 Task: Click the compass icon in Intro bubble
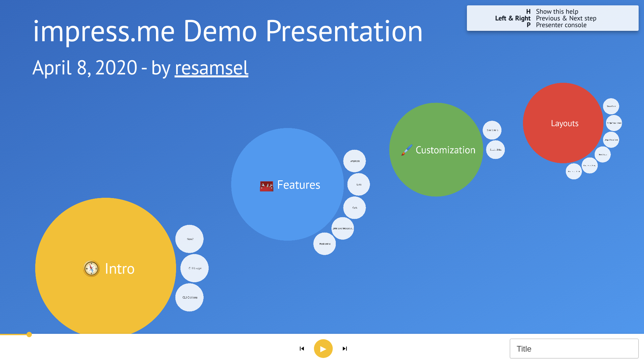(91, 268)
